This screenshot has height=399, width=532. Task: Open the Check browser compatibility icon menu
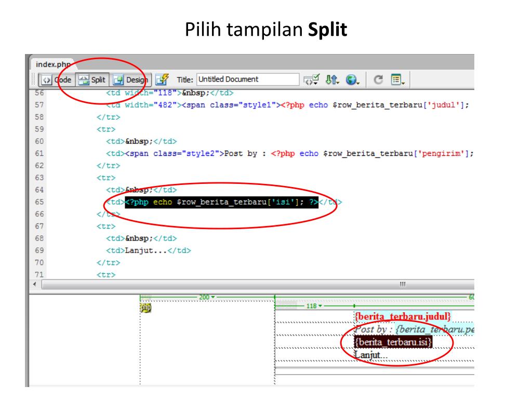click(312, 79)
